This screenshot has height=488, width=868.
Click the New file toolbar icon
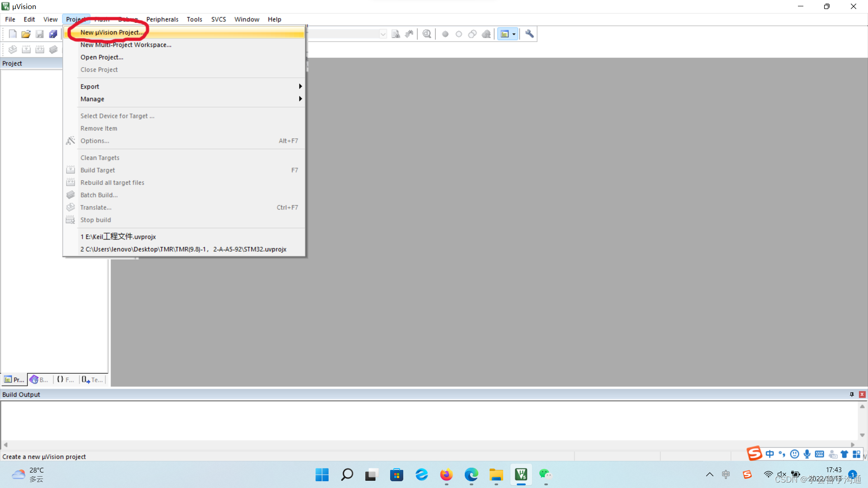(x=13, y=34)
